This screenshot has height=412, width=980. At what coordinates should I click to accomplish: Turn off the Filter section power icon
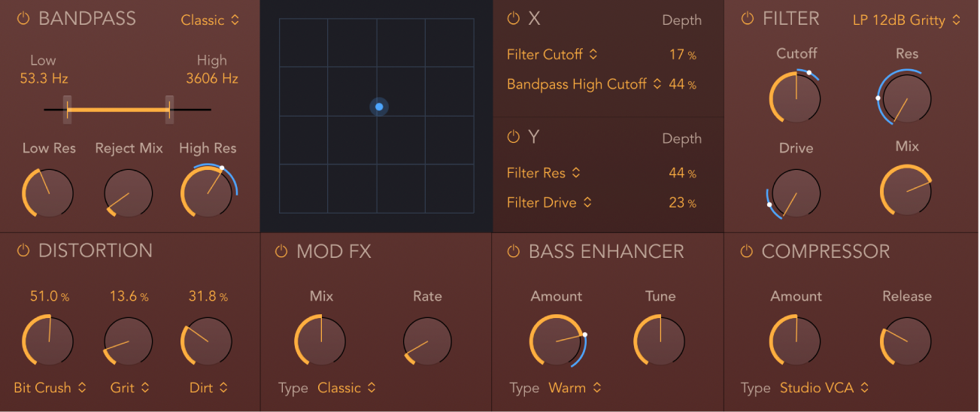(747, 19)
